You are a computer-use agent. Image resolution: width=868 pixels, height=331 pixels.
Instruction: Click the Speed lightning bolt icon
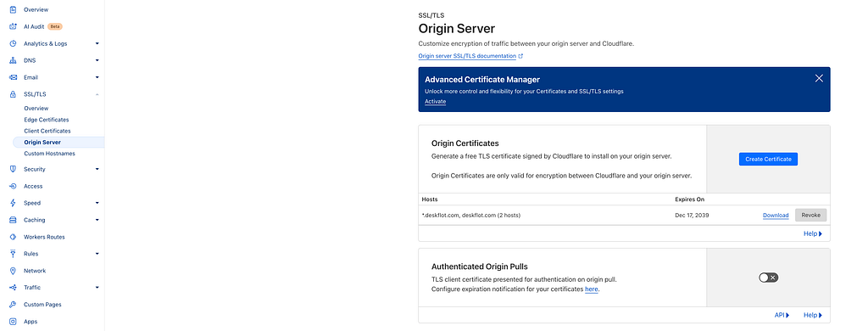[13, 203]
